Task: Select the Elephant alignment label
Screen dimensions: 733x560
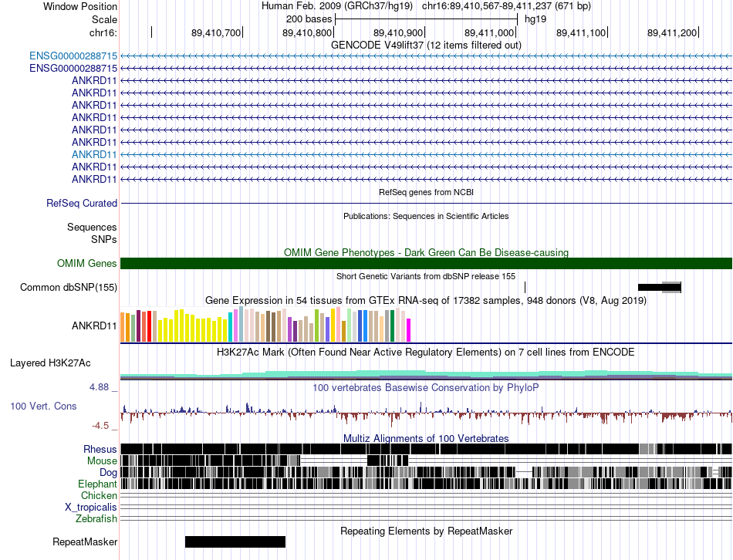Action: click(x=97, y=484)
